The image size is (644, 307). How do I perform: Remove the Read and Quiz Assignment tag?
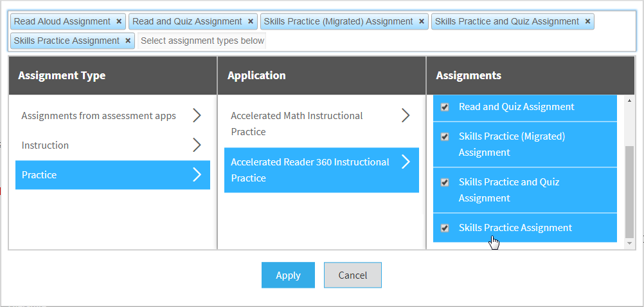coord(251,21)
